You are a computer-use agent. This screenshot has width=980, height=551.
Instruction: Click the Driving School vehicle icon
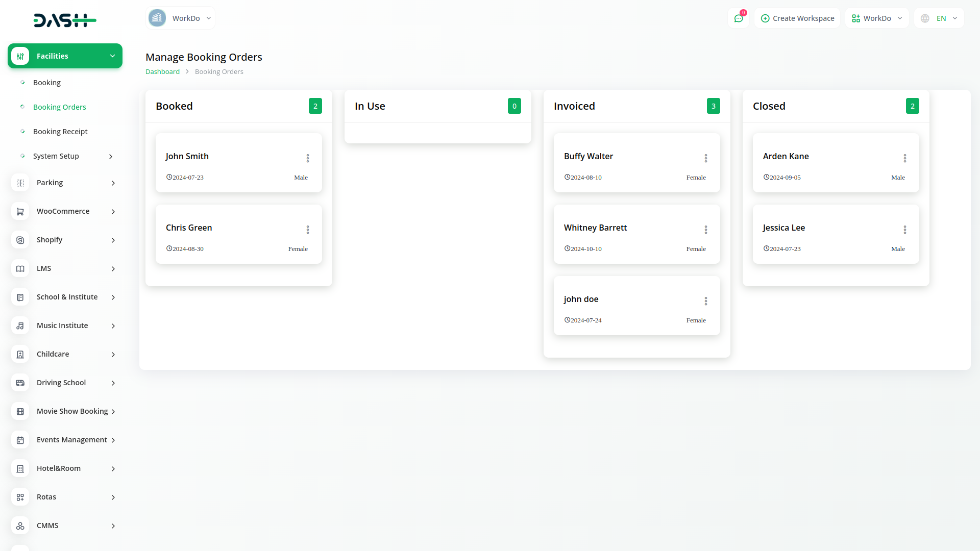coord(20,383)
